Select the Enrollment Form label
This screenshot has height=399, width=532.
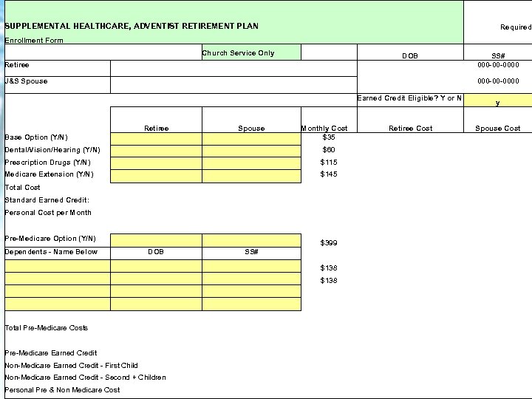[34, 41]
